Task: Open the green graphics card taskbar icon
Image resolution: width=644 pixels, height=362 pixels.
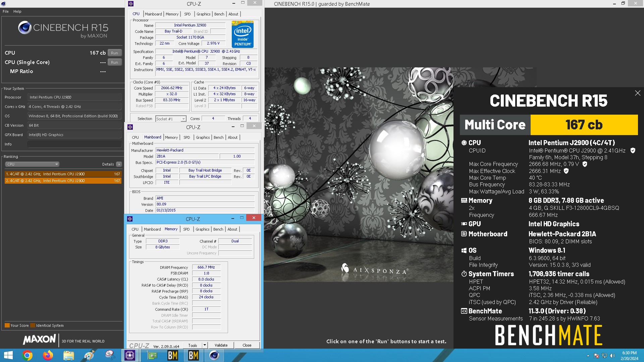Action: [x=152, y=355]
